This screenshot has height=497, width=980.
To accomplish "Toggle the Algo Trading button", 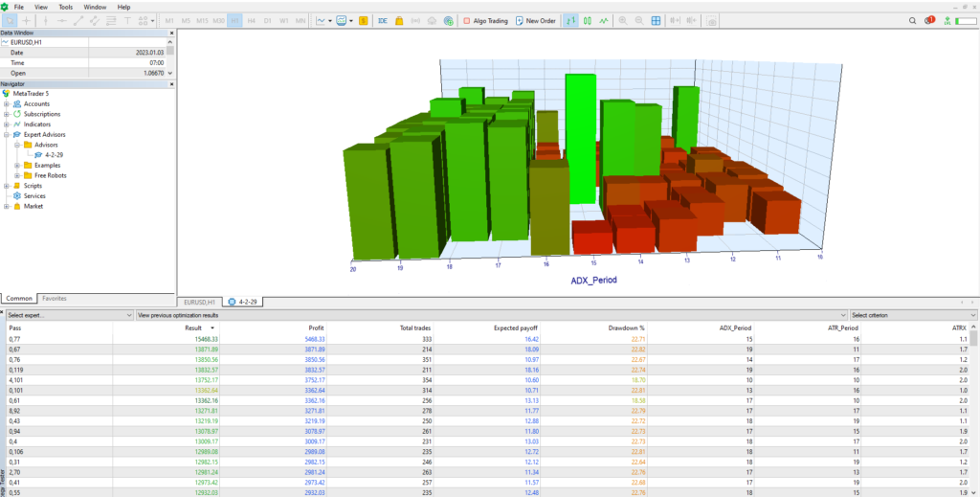I will click(483, 20).
